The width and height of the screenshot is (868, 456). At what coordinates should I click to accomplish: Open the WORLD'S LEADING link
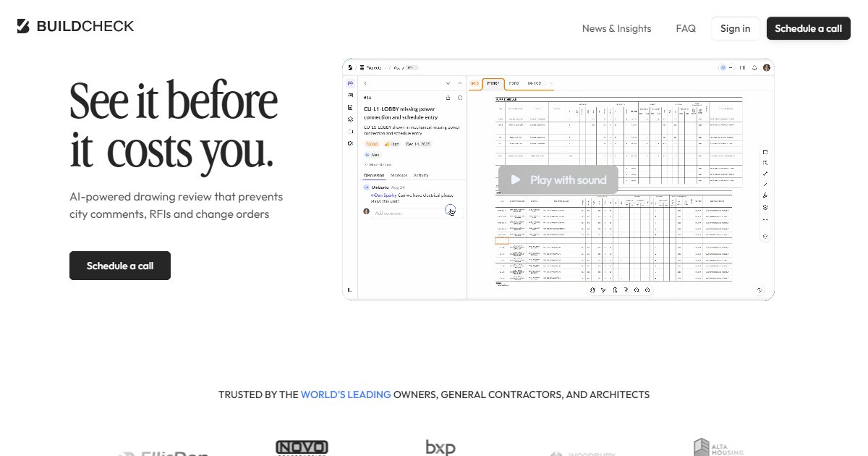(x=346, y=394)
